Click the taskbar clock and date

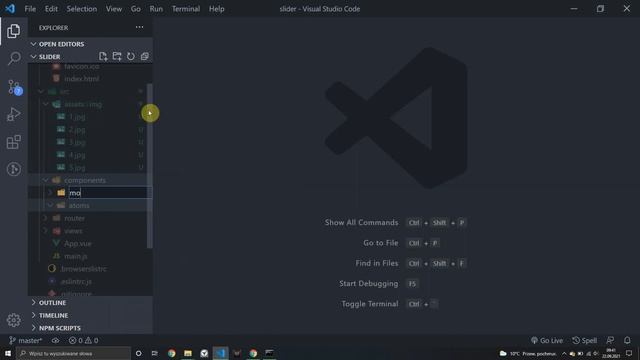pyautogui.click(x=611, y=353)
